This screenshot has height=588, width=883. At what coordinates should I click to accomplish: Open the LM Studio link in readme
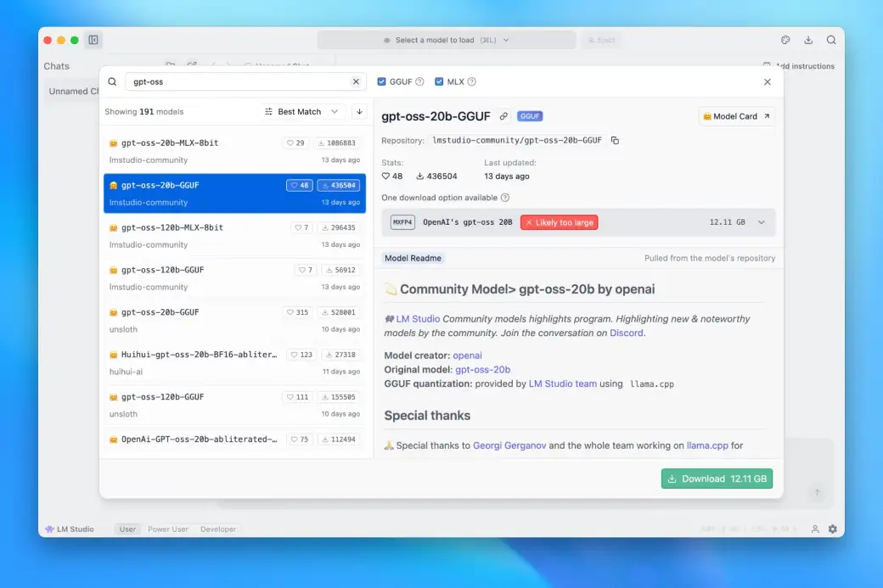tap(418, 318)
